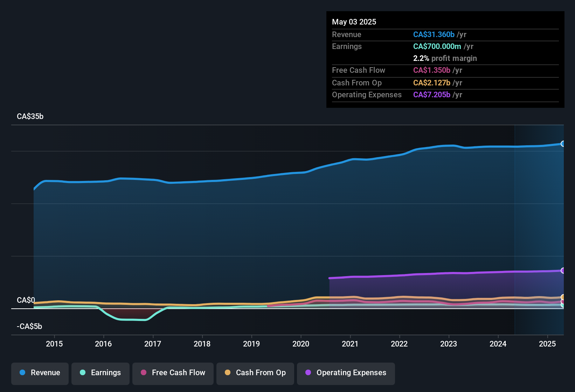The image size is (575, 392).
Task: Click the teal dot in Earnings legend
Action: coord(83,372)
